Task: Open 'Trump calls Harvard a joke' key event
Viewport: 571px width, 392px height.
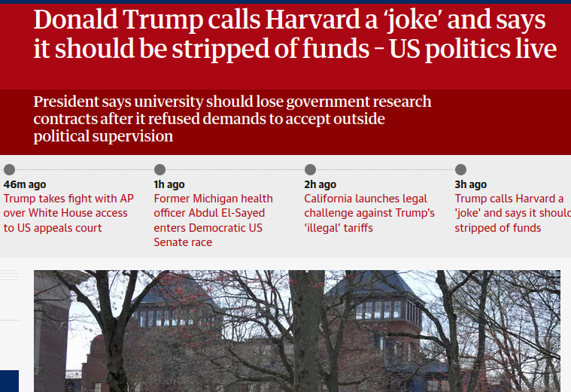Action: click(x=513, y=213)
